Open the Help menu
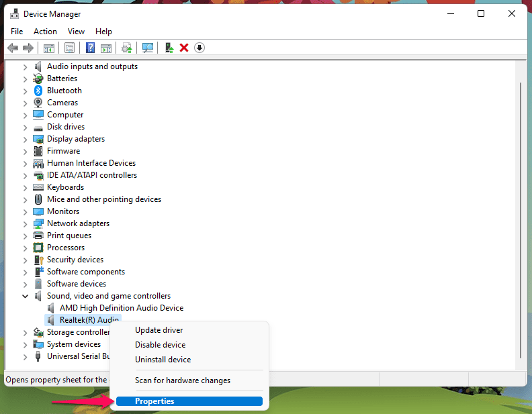 click(x=103, y=32)
